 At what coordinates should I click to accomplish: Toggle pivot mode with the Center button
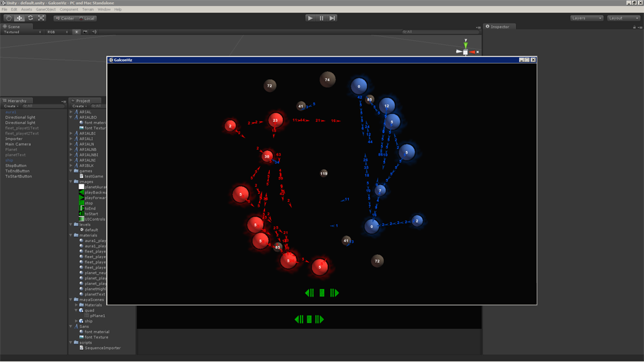[65, 18]
